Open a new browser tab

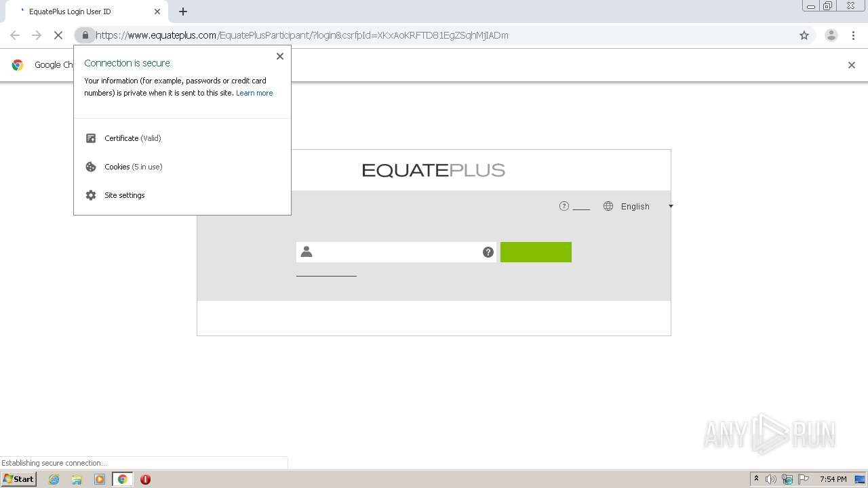pyautogui.click(x=183, y=12)
